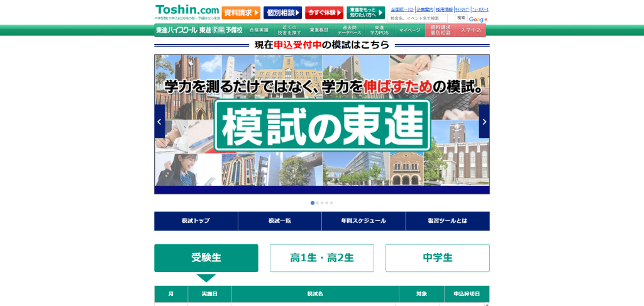Show the next carousel slide
Viewport: 644px width, 306px height.
point(484,122)
